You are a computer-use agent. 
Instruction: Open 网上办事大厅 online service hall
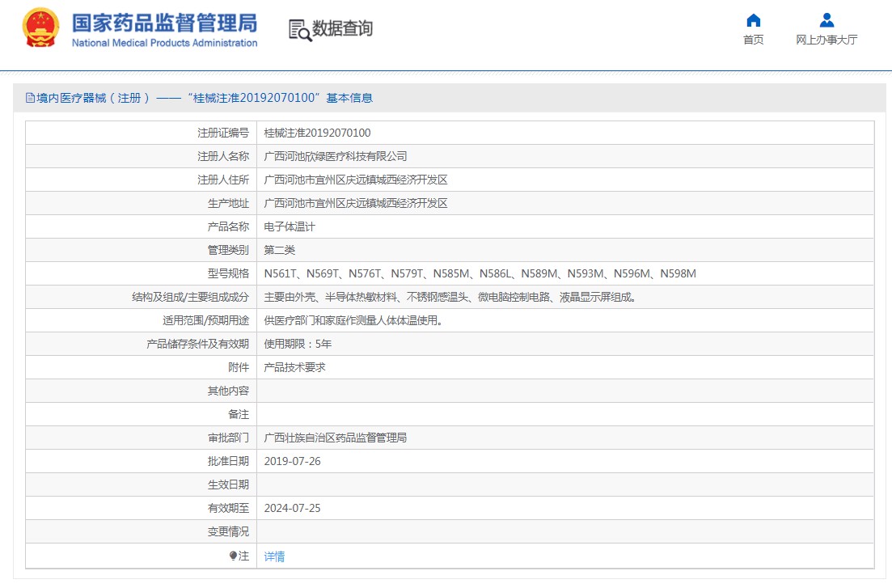[826, 39]
